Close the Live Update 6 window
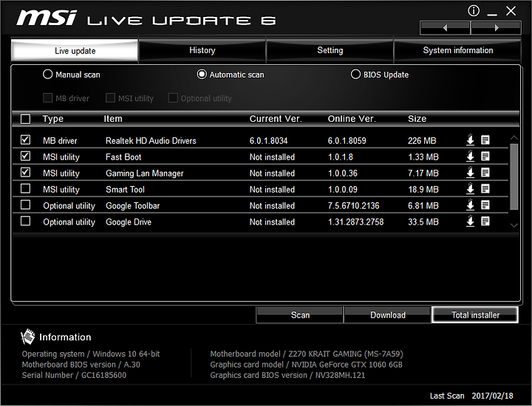Image resolution: width=532 pixels, height=406 pixels. (x=511, y=11)
